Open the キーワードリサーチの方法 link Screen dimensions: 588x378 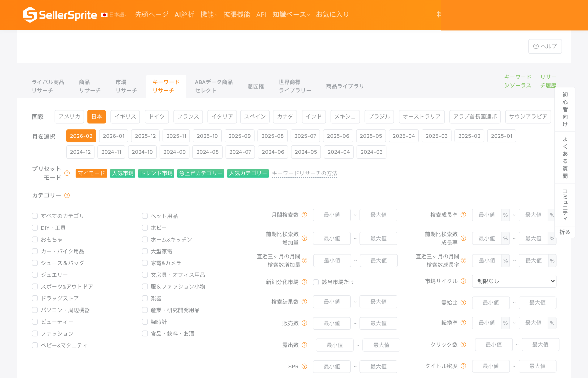click(304, 173)
